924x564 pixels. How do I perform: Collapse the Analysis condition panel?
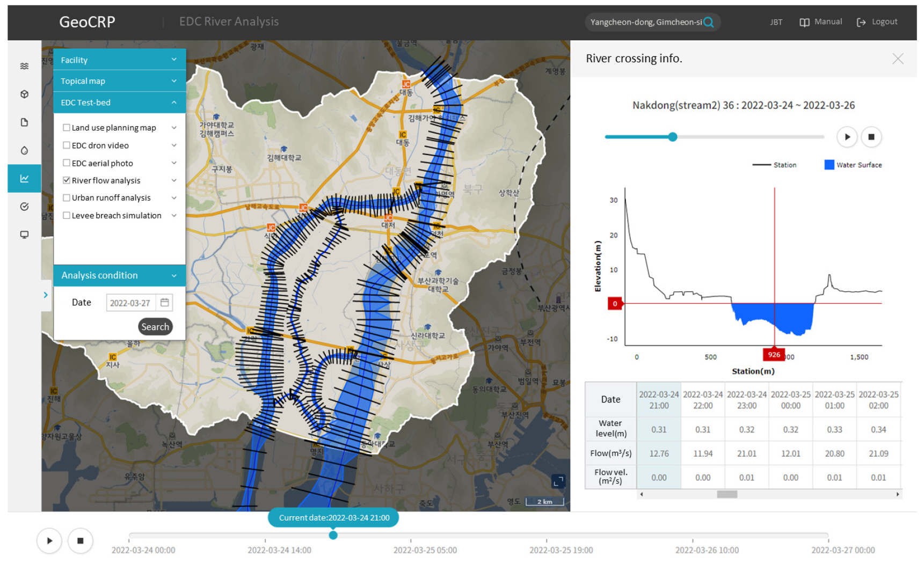point(173,276)
